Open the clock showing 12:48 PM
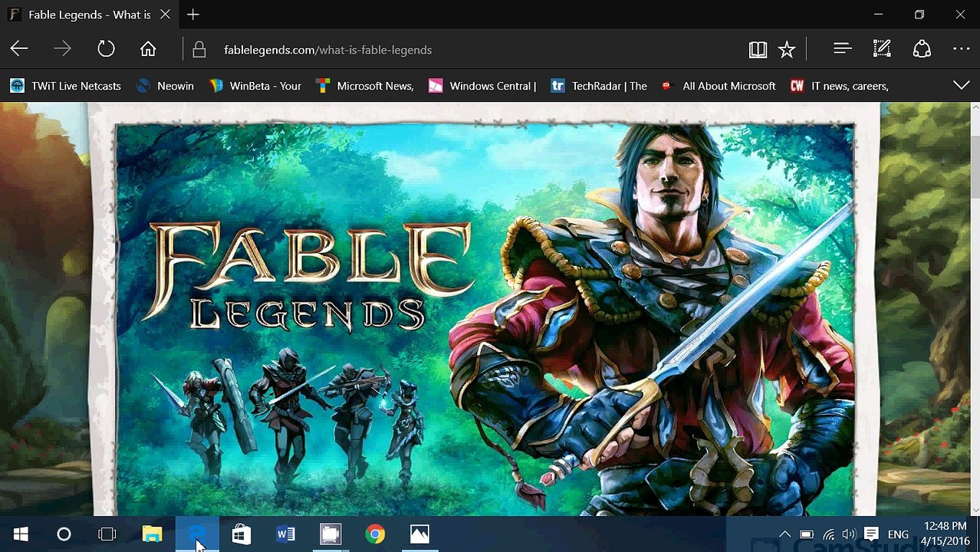 [944, 534]
